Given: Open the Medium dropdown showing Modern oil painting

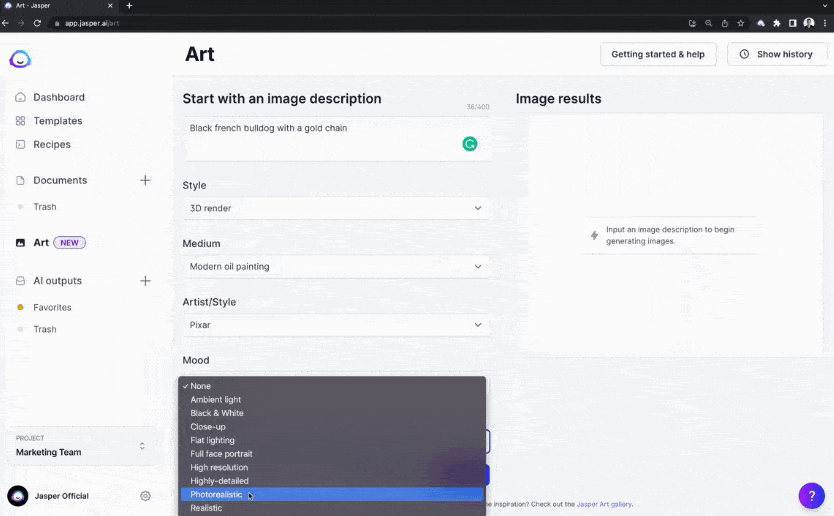Looking at the screenshot, I should coord(336,267).
